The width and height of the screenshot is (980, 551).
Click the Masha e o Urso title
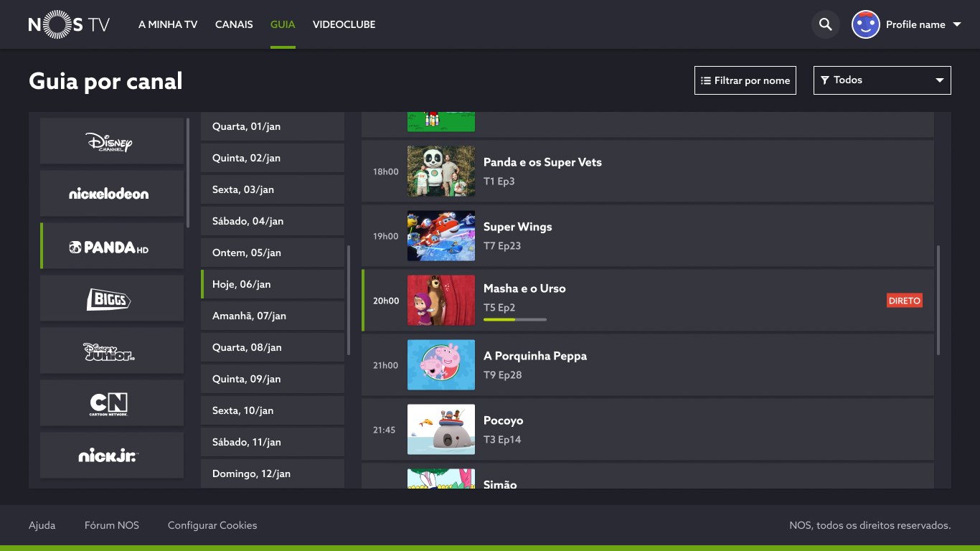524,288
